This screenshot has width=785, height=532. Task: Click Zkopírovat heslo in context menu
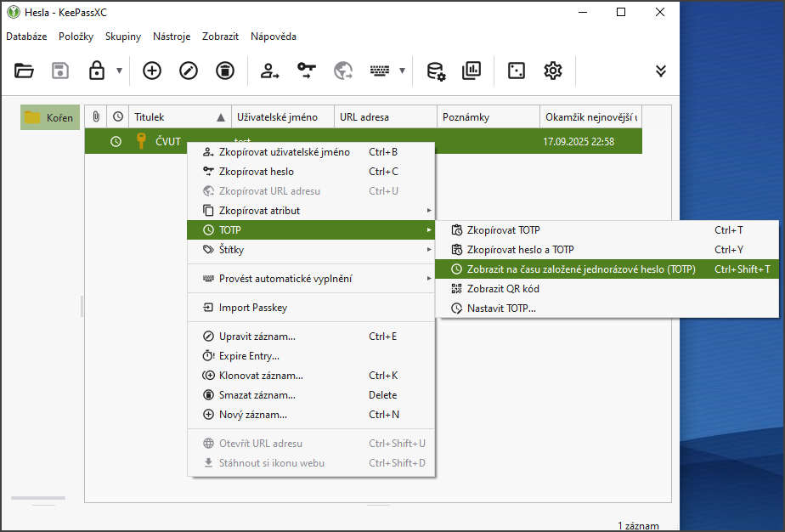(x=256, y=172)
